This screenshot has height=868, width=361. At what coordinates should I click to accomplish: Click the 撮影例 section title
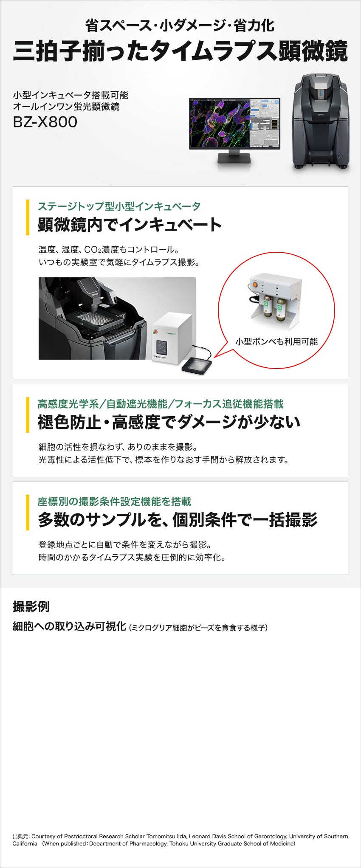31,606
